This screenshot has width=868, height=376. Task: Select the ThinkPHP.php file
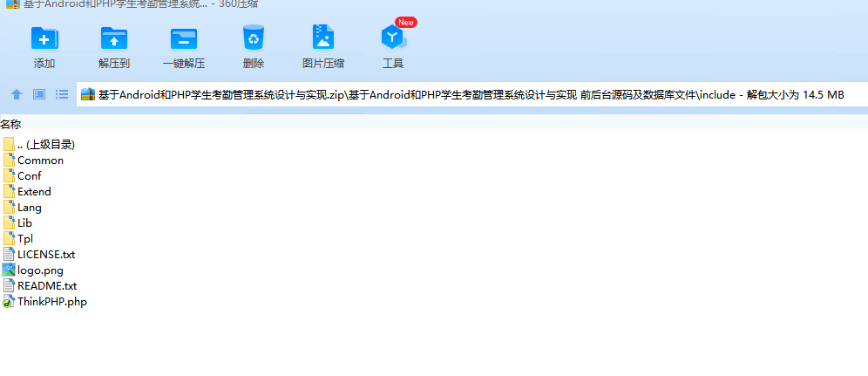44,302
